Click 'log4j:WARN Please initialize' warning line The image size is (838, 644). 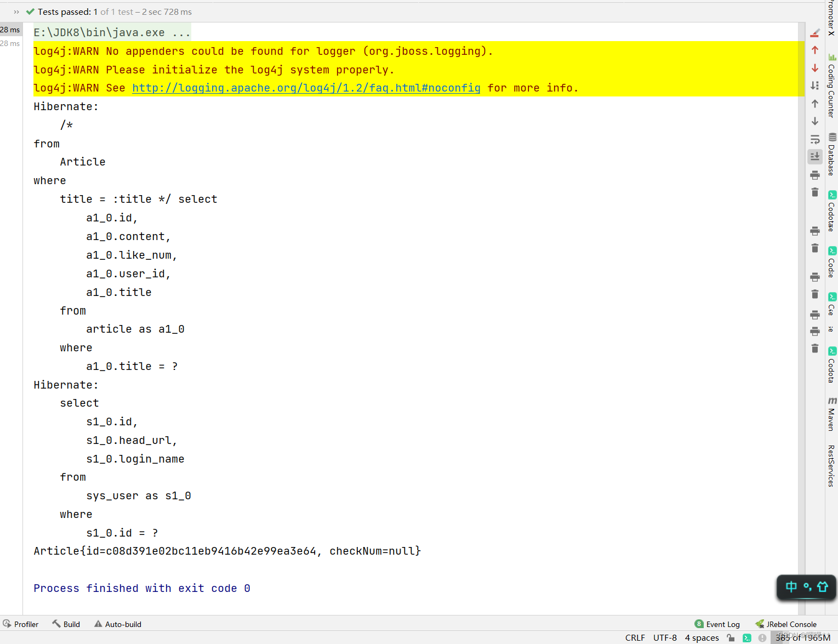pyautogui.click(x=214, y=70)
